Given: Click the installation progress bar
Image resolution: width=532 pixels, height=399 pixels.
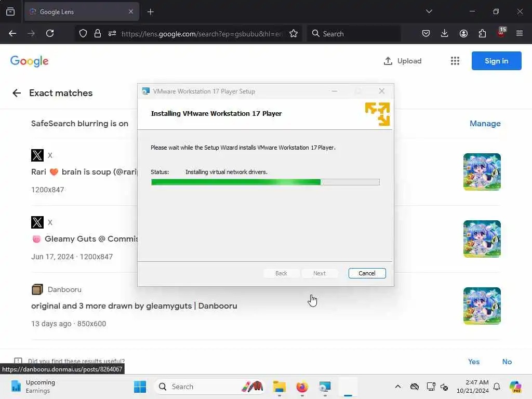Looking at the screenshot, I should [265, 182].
